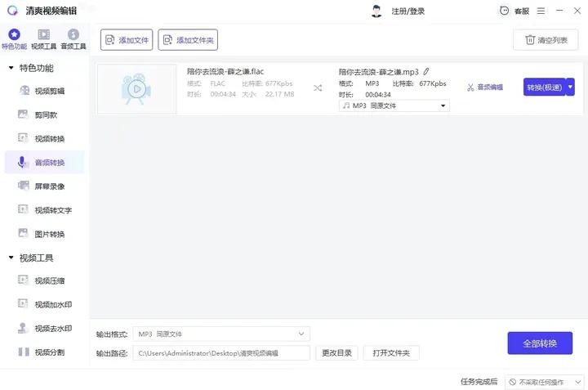The image size is (588, 390).
Task: Click the user avatar icon
Action: (376, 11)
